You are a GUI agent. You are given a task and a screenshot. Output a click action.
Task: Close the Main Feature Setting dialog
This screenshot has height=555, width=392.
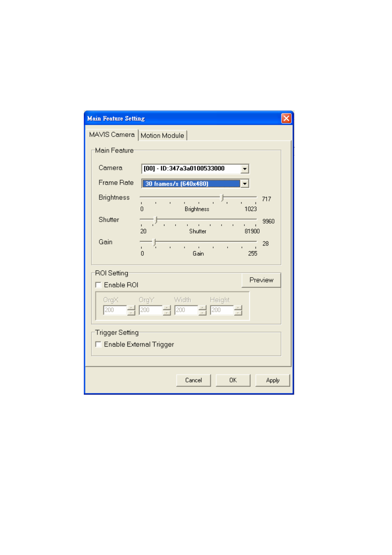pos(286,118)
